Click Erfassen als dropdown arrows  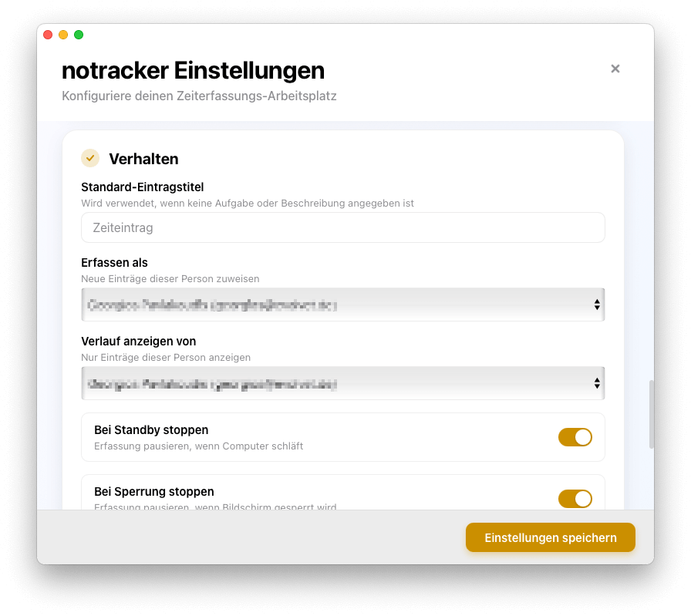[597, 305]
